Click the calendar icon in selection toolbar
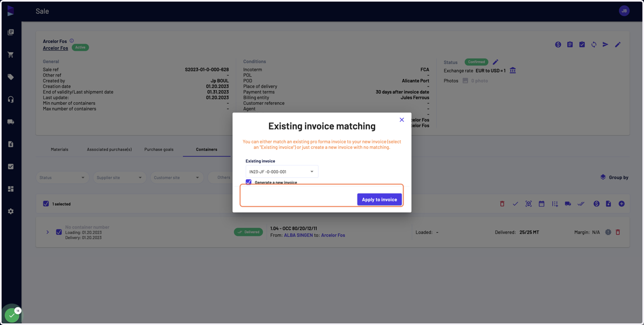 point(541,204)
